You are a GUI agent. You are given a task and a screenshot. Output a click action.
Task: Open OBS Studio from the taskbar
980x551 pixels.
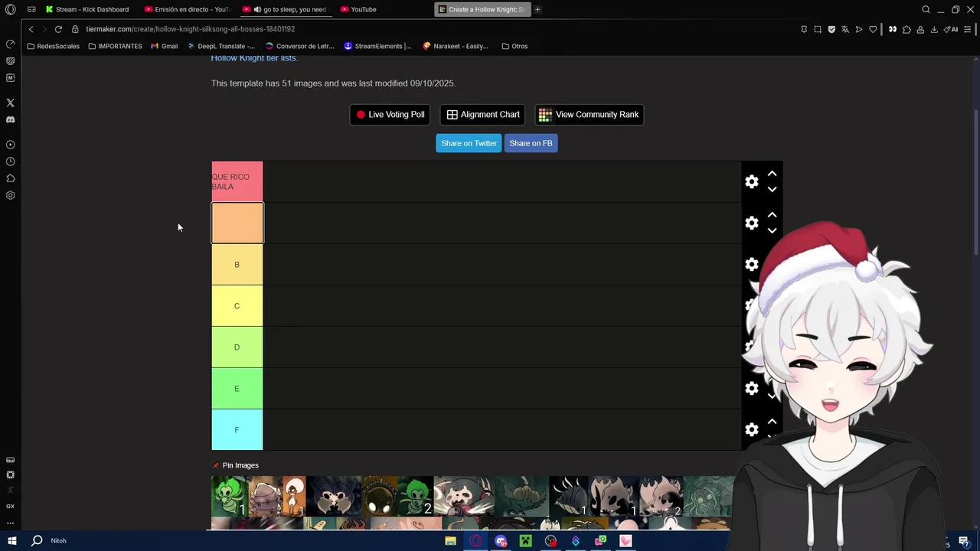[x=550, y=541]
